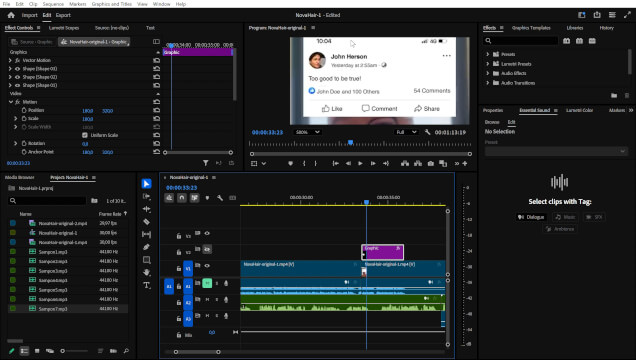Open workspaces menu icon
The image size is (636, 360).
612,15
